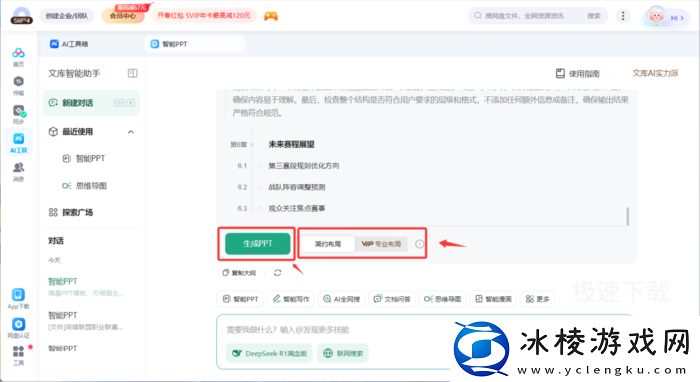This screenshot has width=700, height=382.
Task: Click the 智能漫画 quick action chip
Action: (x=493, y=299)
